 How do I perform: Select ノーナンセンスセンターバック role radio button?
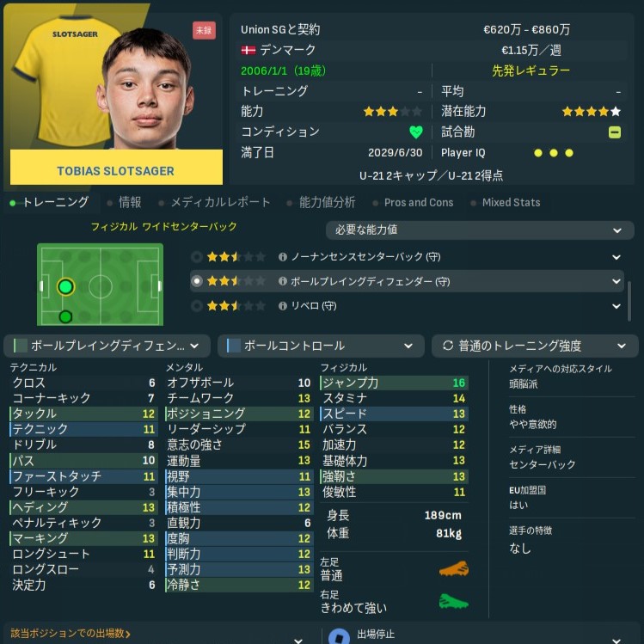tap(197, 257)
